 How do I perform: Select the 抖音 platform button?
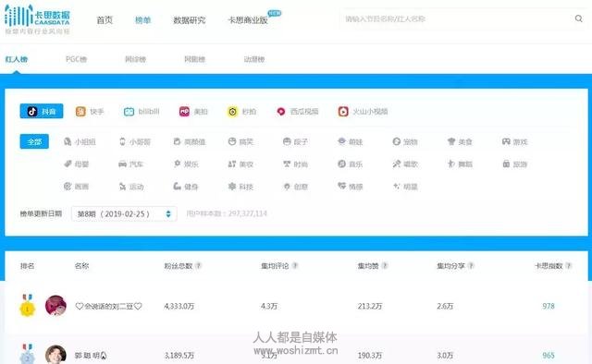pyautogui.click(x=42, y=111)
